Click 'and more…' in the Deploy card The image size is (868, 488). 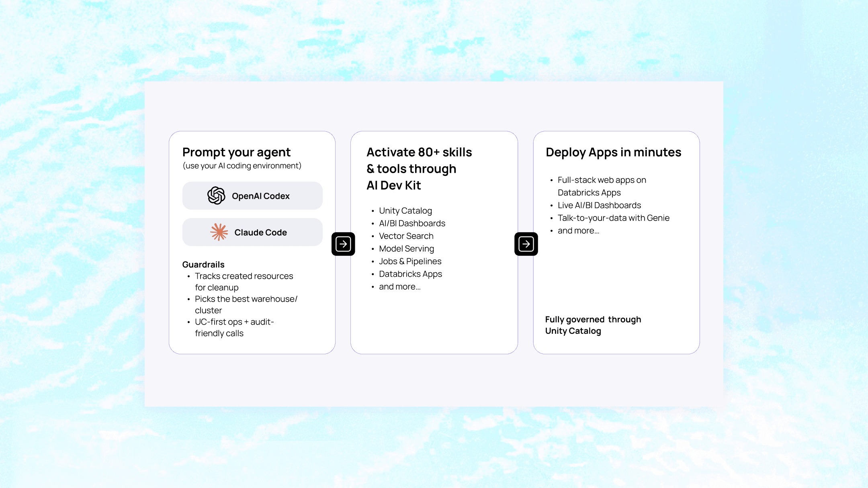click(x=578, y=231)
